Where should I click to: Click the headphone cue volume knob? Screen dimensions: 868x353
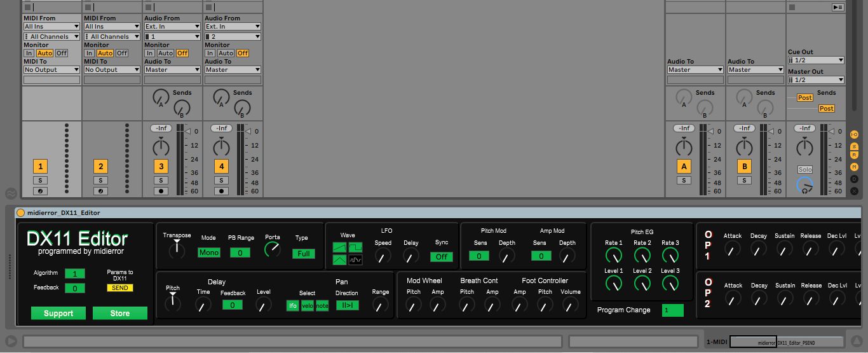[x=804, y=185]
